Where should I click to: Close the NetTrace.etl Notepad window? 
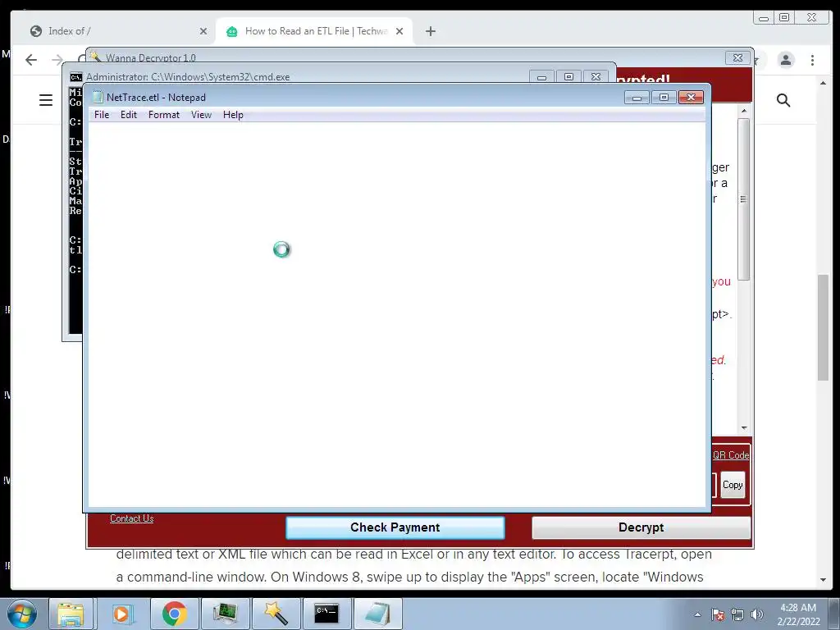tap(691, 98)
